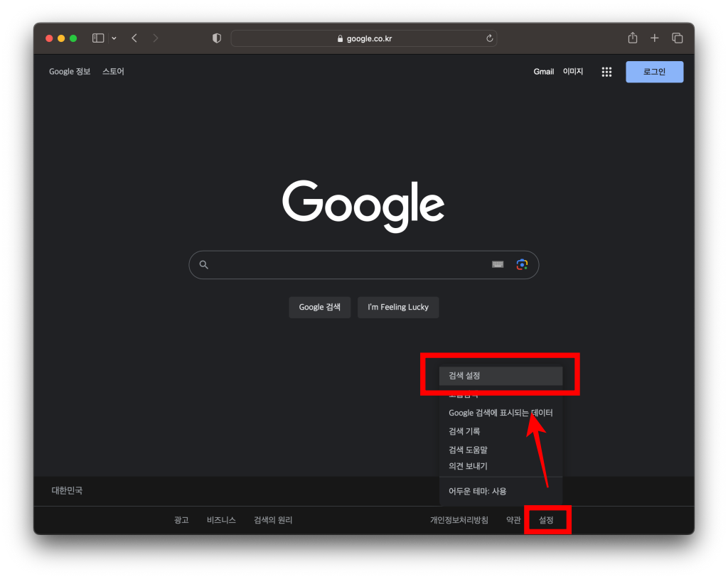Open the Share icon in the toolbar
The height and width of the screenshot is (579, 728).
coord(632,38)
